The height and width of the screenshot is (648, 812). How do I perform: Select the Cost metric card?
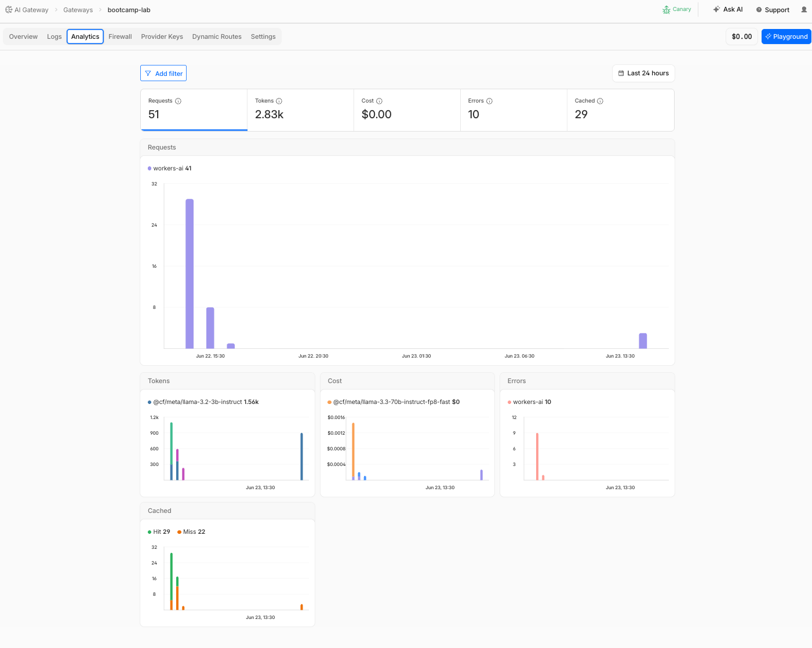pyautogui.click(x=407, y=110)
